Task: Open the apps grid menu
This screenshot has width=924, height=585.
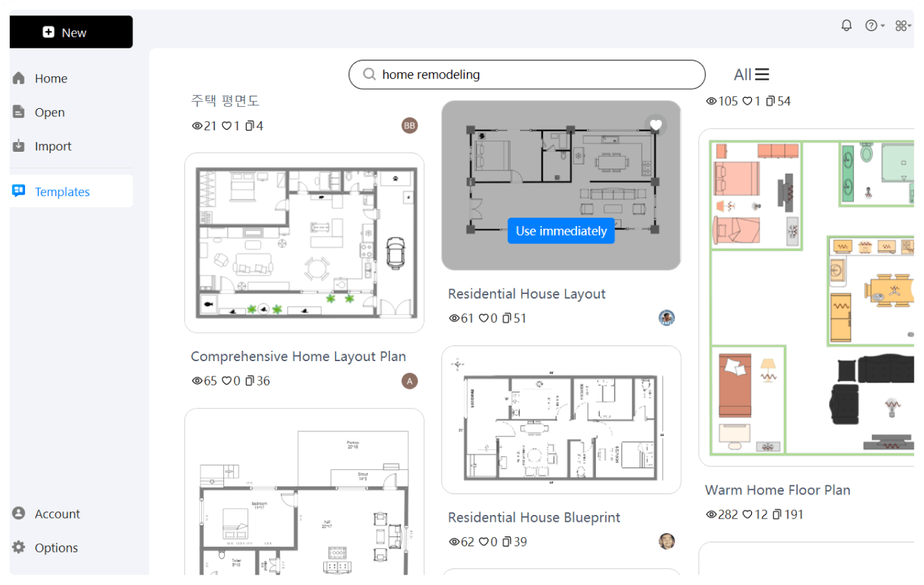Action: pyautogui.click(x=902, y=26)
